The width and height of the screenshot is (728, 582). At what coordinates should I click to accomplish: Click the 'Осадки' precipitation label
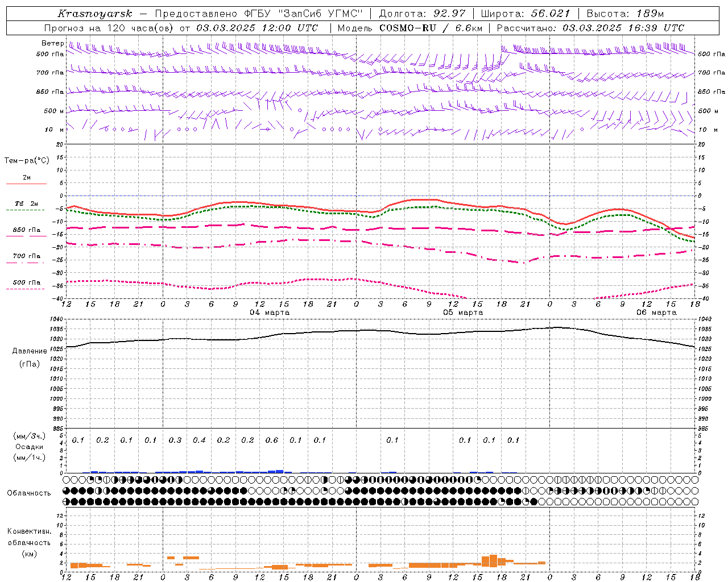click(29, 447)
